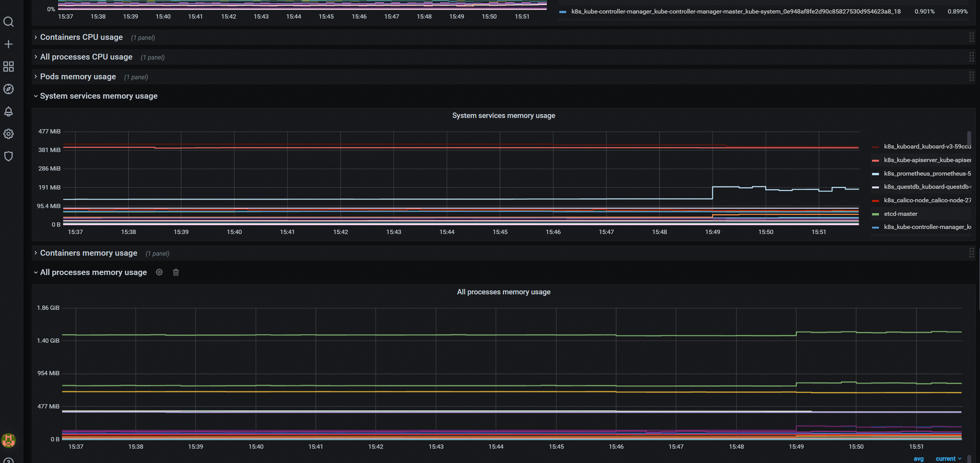The image size is (980, 463).
Task: Click the user avatar icon
Action: (x=9, y=440)
